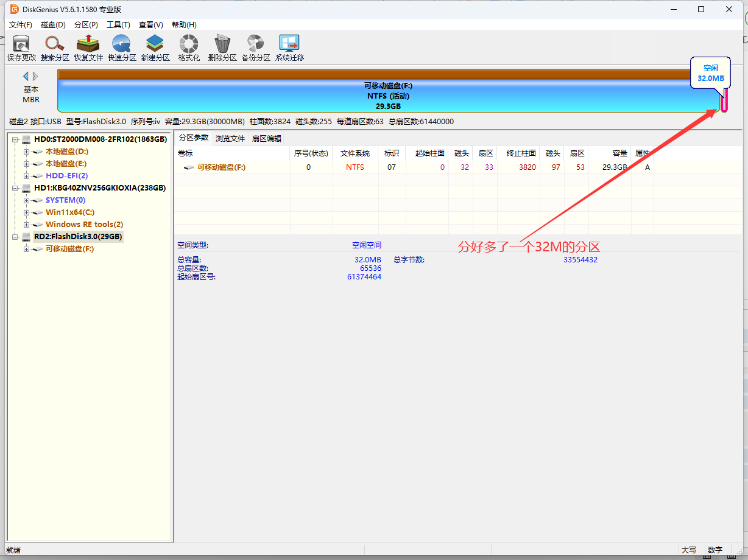Click the HD1 KIOXIA disk icon in tree

27,188
